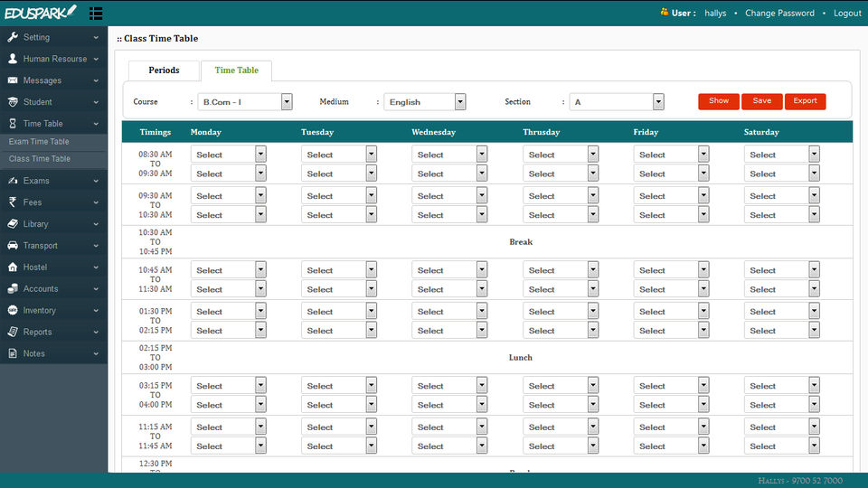The height and width of the screenshot is (488, 868).
Task: Open the Course dropdown showing B.Com - I
Action: click(x=245, y=102)
